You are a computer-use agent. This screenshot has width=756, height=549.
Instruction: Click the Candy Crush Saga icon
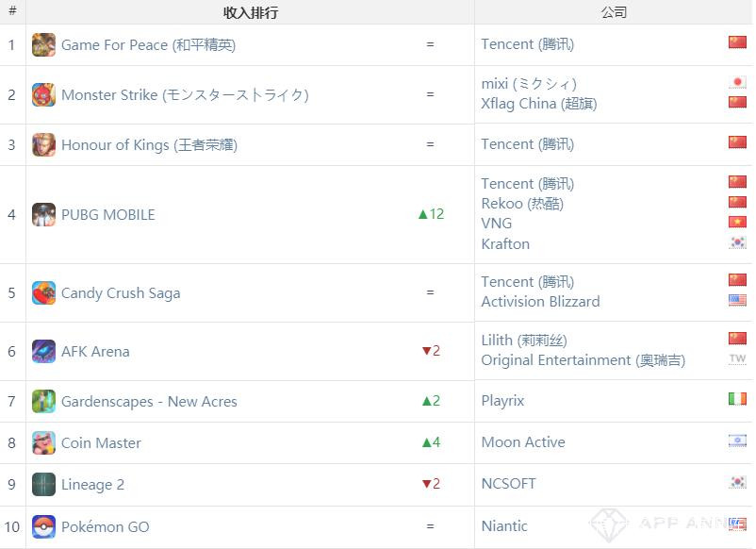pos(43,292)
